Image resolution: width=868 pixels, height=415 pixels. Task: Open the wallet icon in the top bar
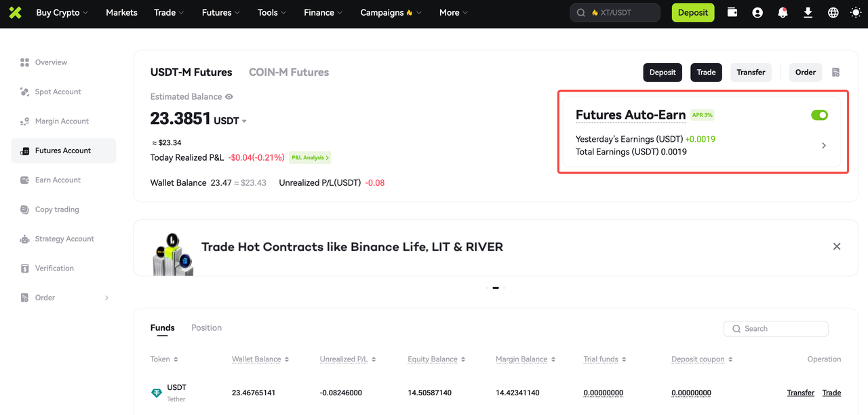pos(732,12)
